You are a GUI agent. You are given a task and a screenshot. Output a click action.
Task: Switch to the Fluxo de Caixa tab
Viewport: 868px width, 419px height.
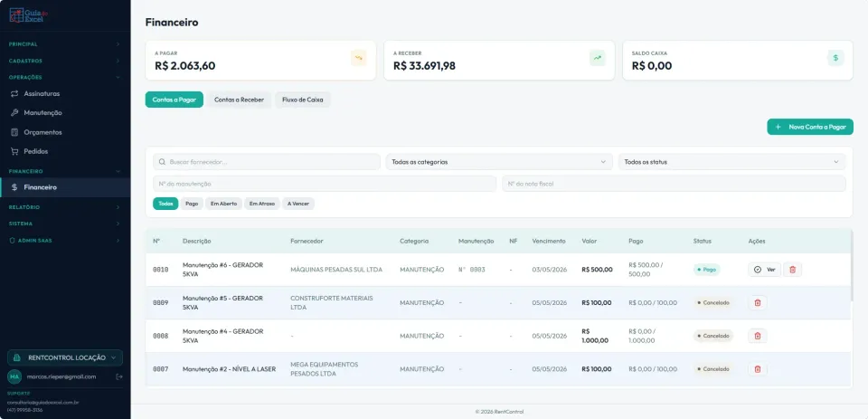(x=303, y=100)
